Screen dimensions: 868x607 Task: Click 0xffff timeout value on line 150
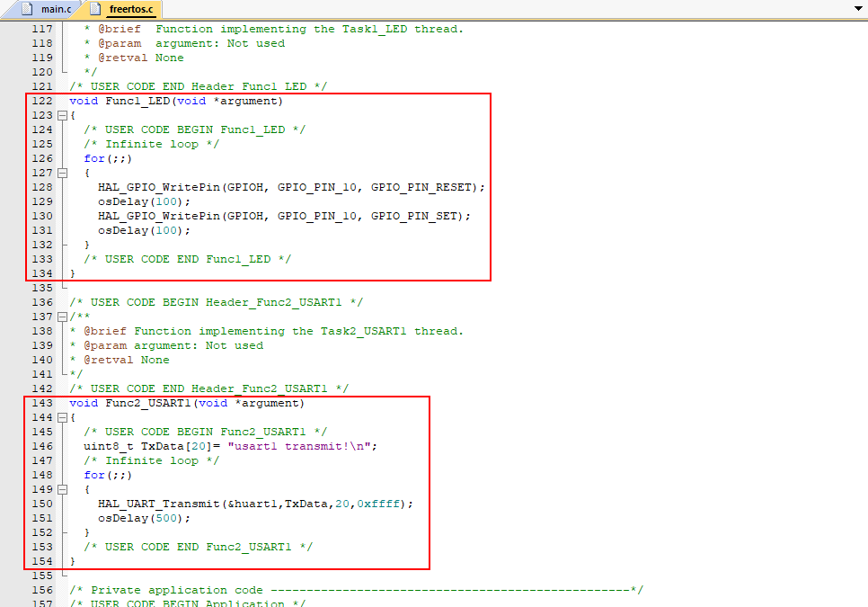(378, 504)
